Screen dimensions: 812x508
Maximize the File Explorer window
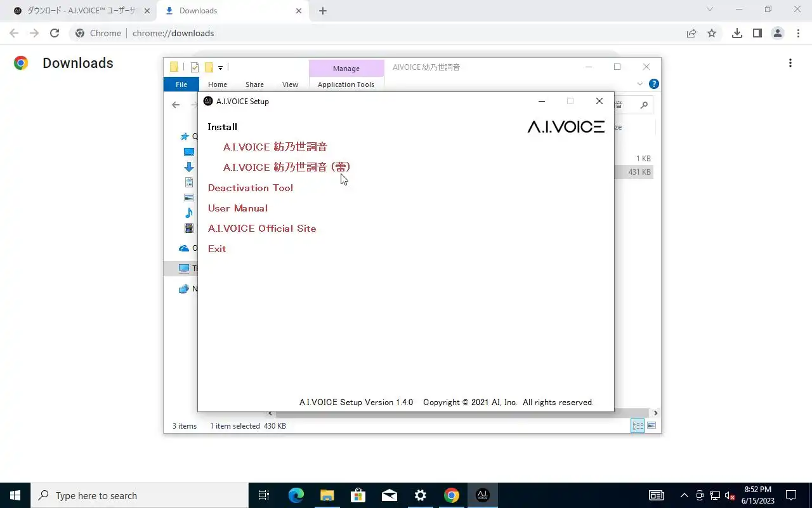(617, 67)
